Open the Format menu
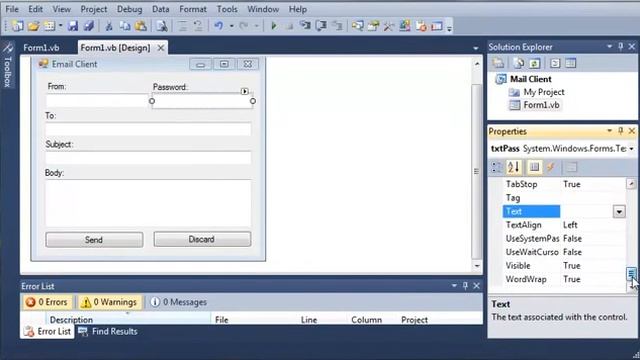640x360 pixels. coord(193,9)
